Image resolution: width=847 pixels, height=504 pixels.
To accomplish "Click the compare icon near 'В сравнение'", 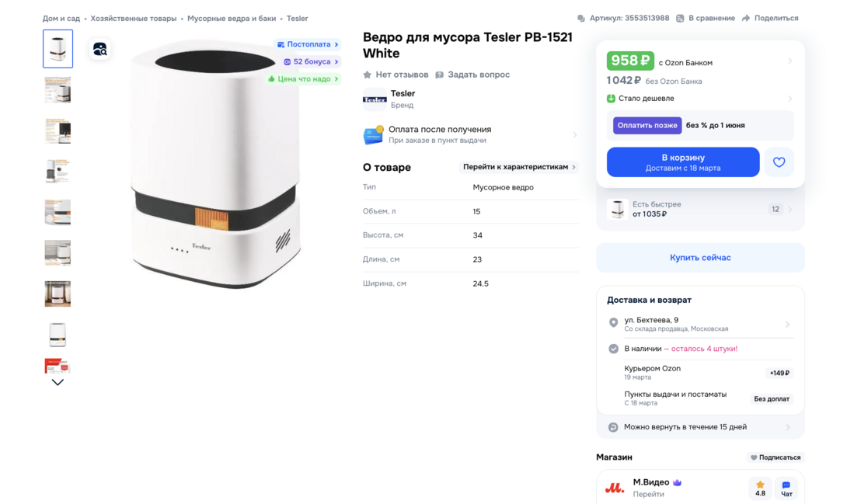I will click(680, 18).
